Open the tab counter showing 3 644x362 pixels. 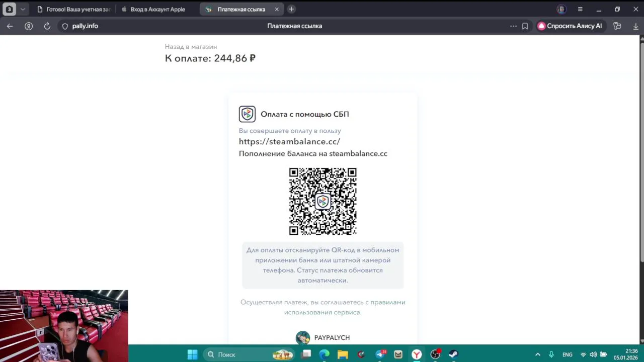(9, 9)
